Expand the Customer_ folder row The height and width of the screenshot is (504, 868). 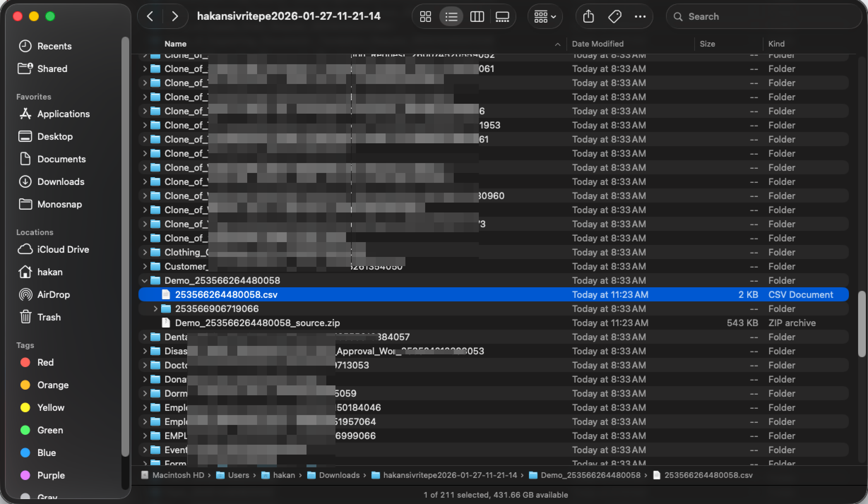144,266
